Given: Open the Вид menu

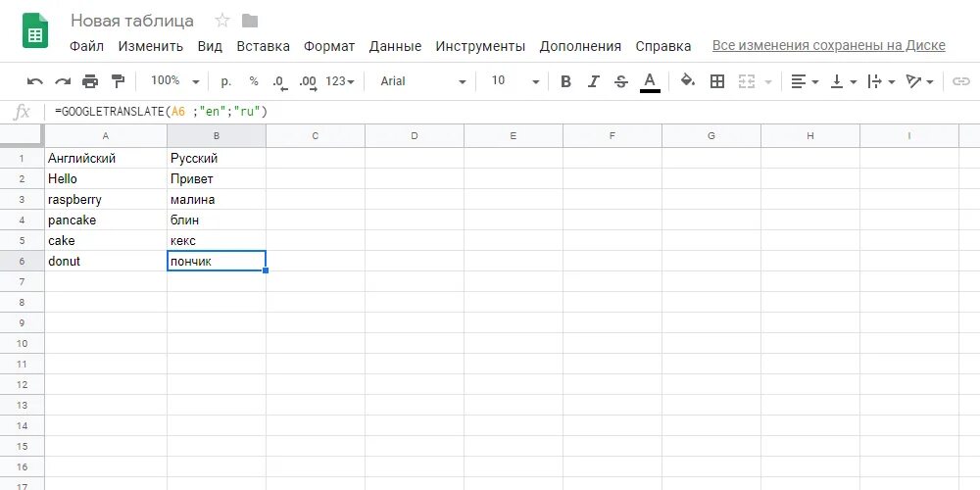Looking at the screenshot, I should (x=210, y=46).
